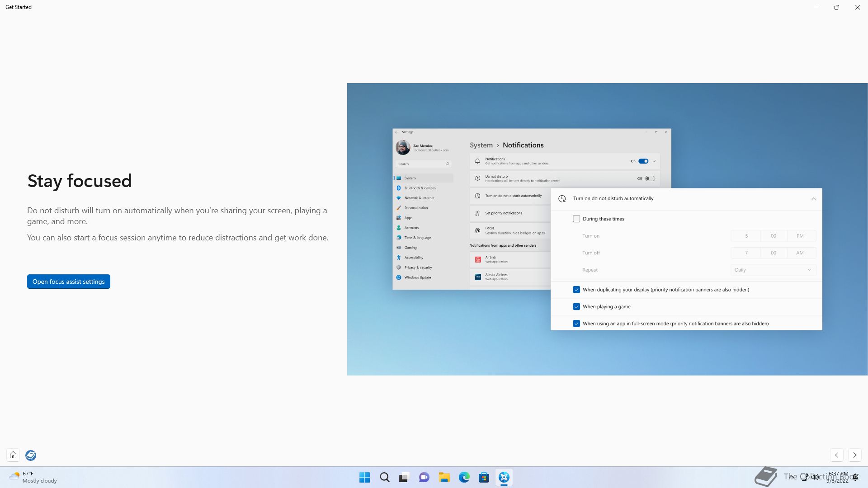Screen dimensions: 868x488
Task: Open the weather widget showing 67°F
Action: tap(33, 477)
